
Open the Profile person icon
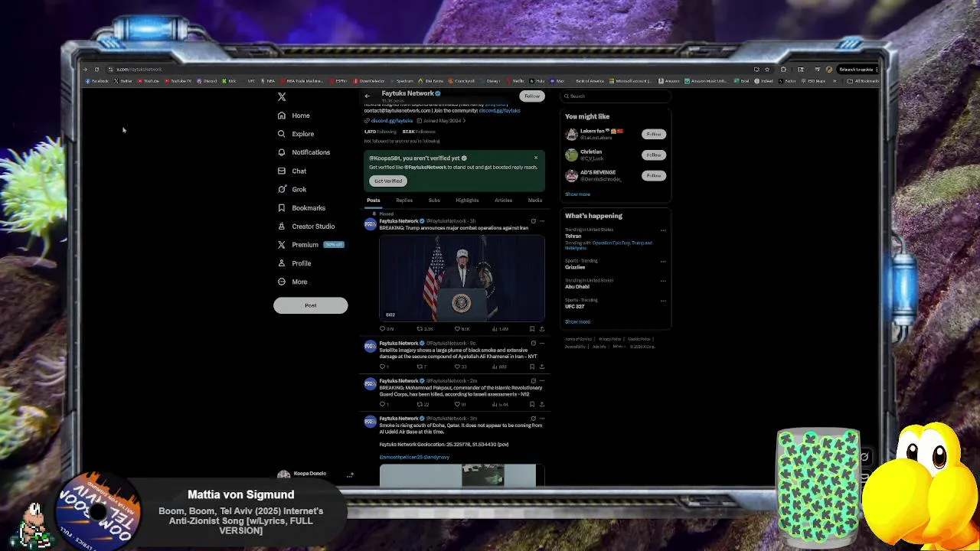pyautogui.click(x=282, y=263)
